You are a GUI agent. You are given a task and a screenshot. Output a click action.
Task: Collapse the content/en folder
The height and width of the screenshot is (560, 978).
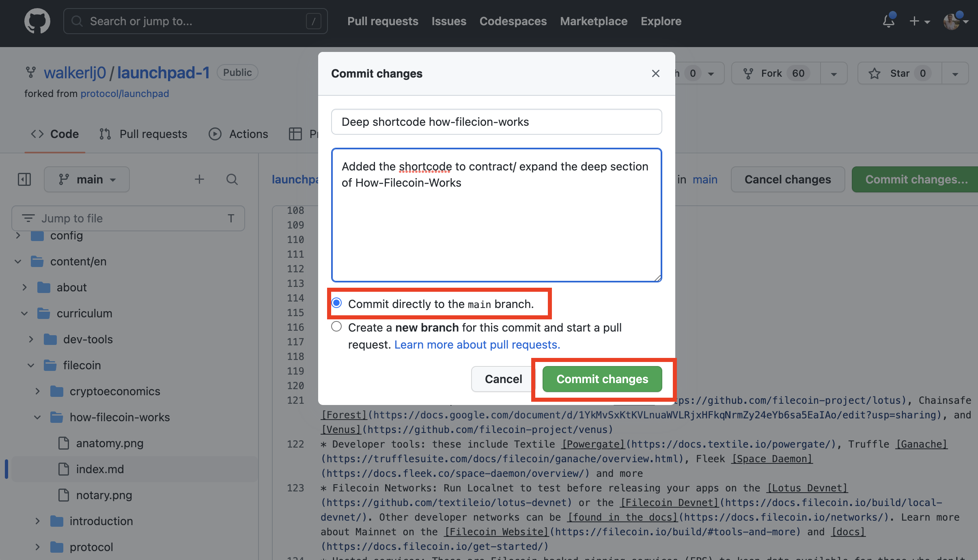[18, 261]
